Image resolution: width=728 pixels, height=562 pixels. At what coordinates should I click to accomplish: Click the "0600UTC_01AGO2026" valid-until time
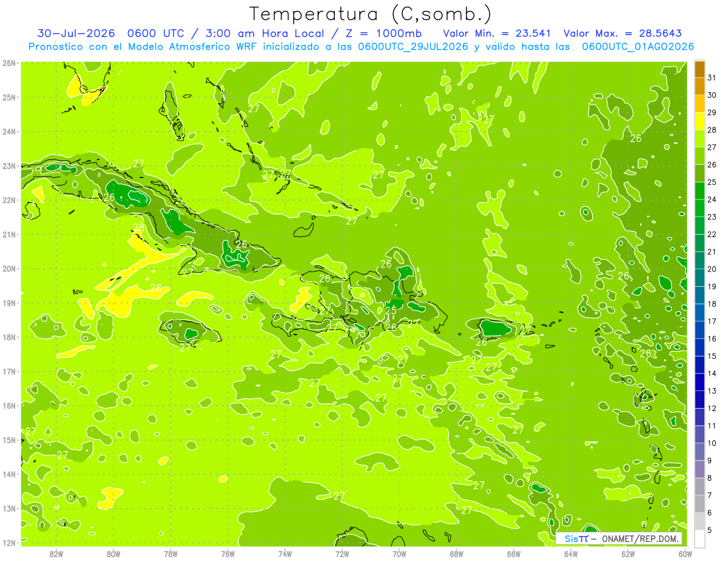(x=638, y=47)
